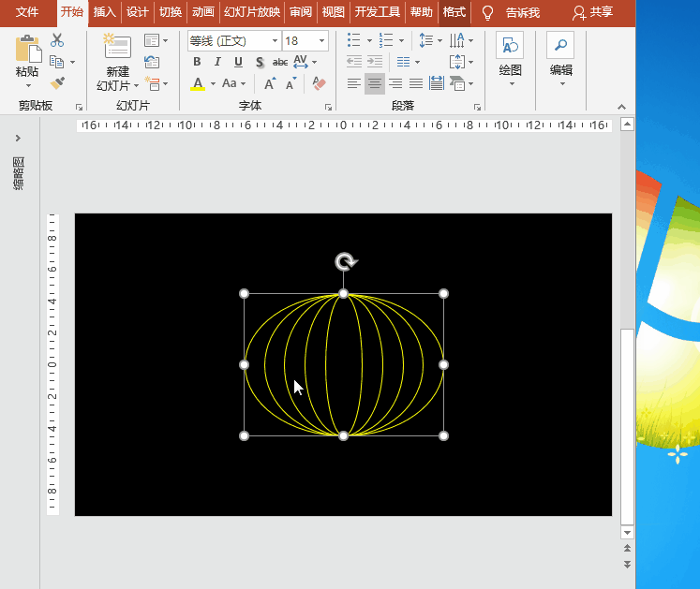
Task: Click the Increase Font Size icon
Action: tap(270, 83)
